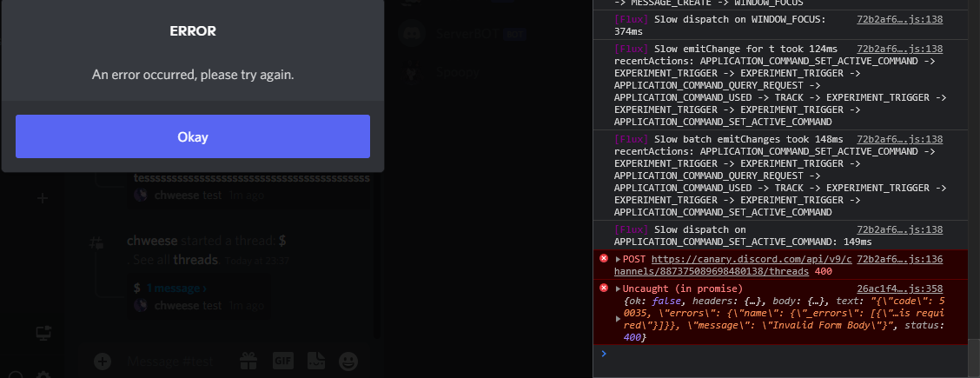The image size is (980, 378).
Task: Click red error icon beside Uncaught
Action: pyautogui.click(x=604, y=288)
